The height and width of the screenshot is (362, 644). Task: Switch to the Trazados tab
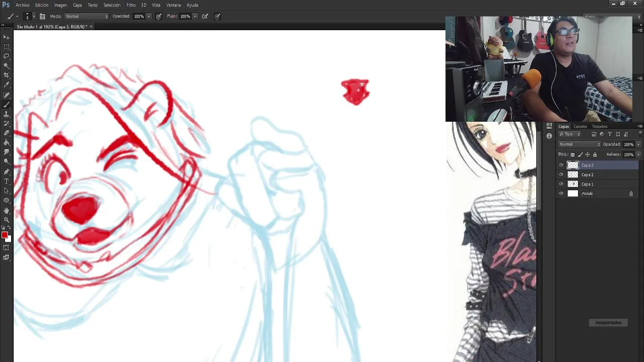coord(599,127)
